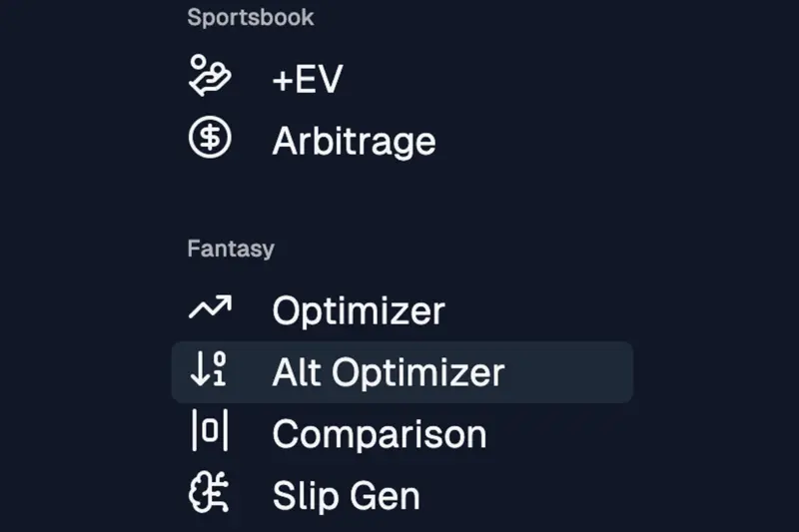
Task: Click the "Comparison" text label
Action: 379,434
